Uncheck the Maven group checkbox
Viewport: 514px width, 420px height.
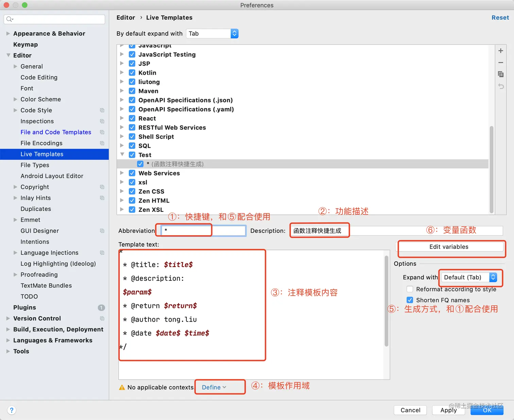(x=132, y=91)
